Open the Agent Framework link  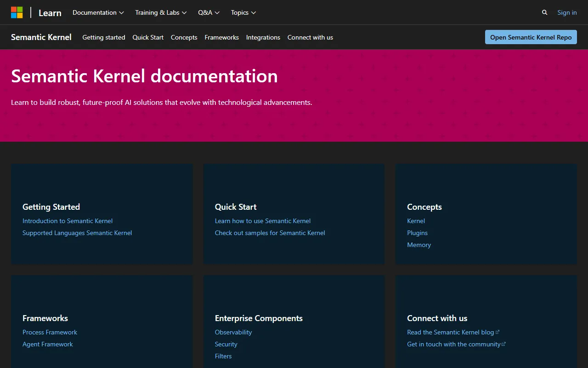(x=48, y=344)
